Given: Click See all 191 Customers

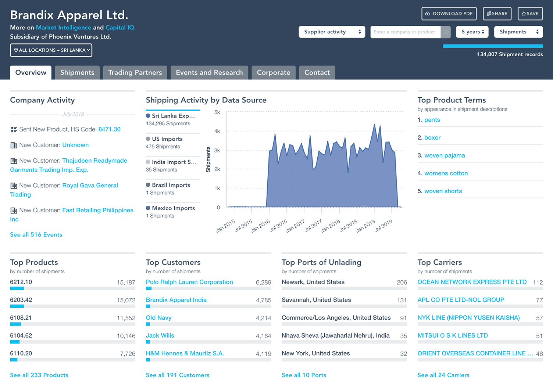Looking at the screenshot, I should [178, 375].
